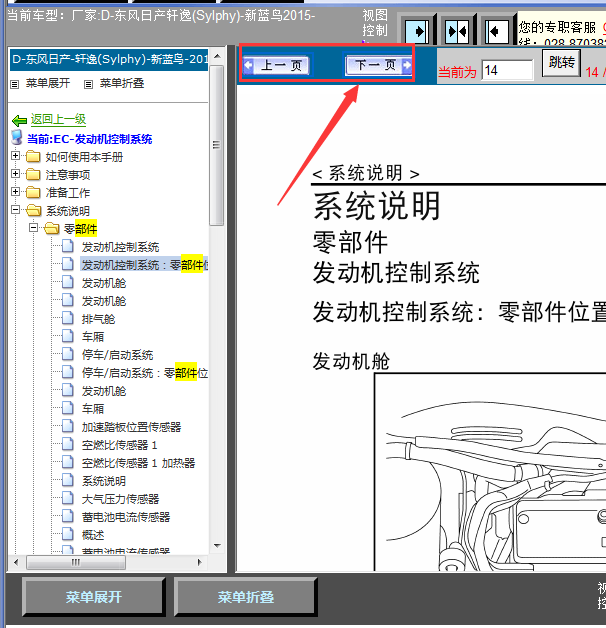Click the computer icon beside 当前:EC-发动机控制系统
Image resolution: width=606 pixels, height=628 pixels.
17,137
